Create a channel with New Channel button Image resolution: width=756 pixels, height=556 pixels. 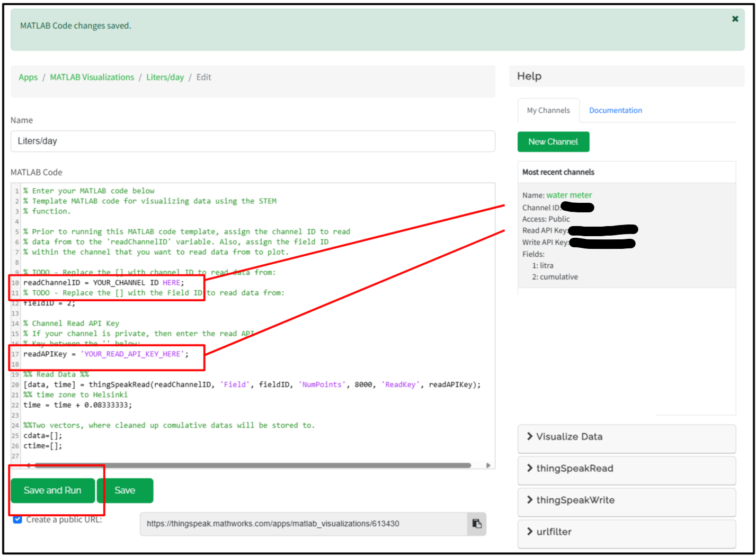coord(553,142)
